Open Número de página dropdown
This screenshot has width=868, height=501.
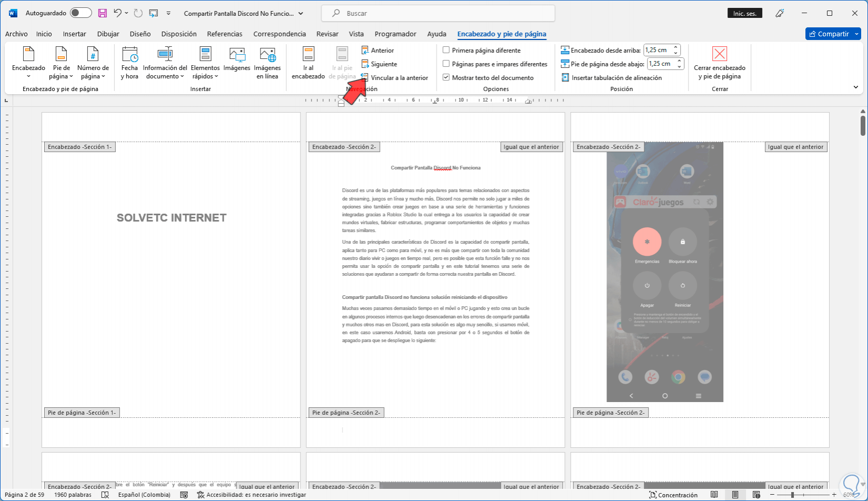(x=93, y=63)
